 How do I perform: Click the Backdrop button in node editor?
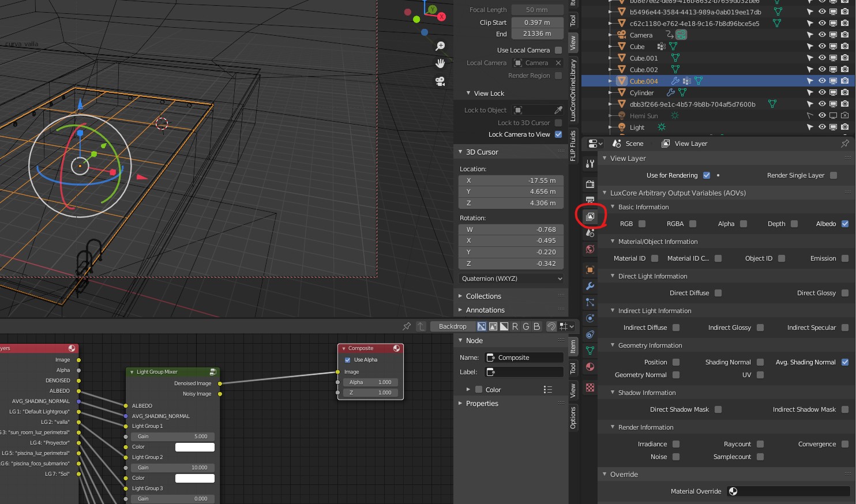click(452, 326)
